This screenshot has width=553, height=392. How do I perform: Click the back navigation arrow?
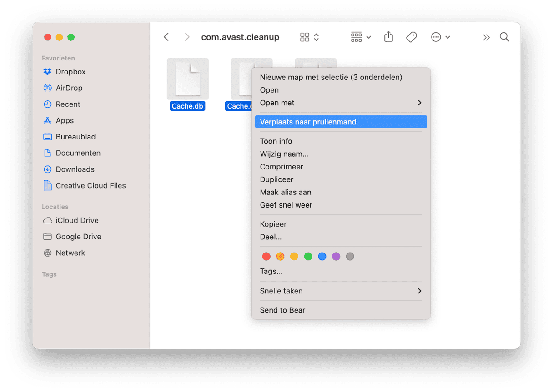(x=166, y=37)
